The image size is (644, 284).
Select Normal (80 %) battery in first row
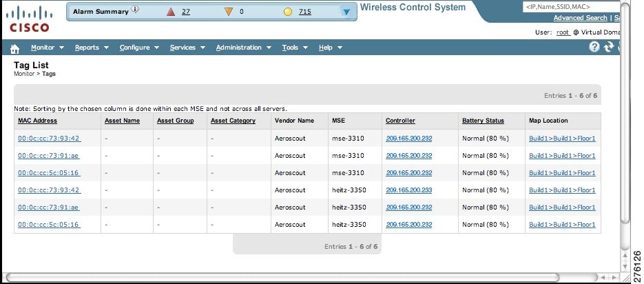click(485, 139)
